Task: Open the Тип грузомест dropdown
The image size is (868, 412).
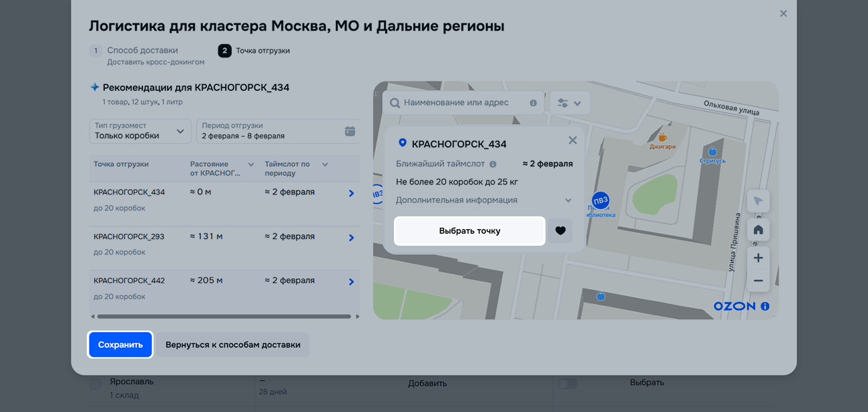Action: click(140, 131)
